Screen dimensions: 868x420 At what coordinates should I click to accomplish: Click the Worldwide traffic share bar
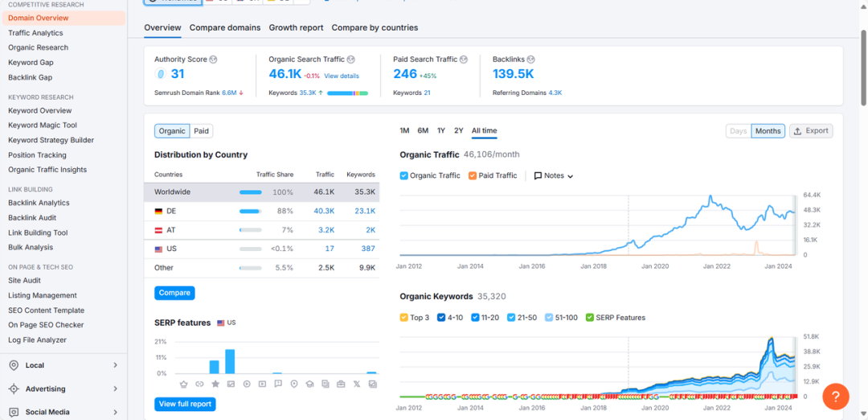tap(250, 192)
